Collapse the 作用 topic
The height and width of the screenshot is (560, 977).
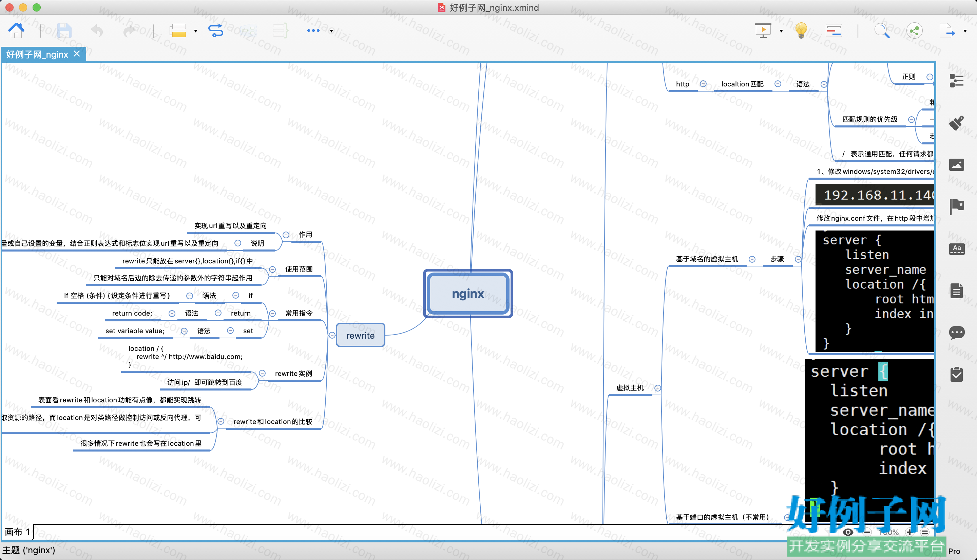pos(286,235)
